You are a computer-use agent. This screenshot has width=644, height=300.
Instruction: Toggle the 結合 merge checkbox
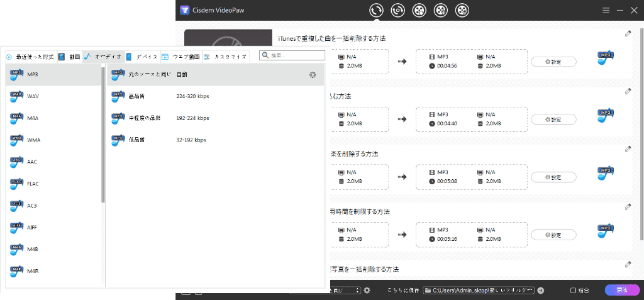tap(574, 291)
